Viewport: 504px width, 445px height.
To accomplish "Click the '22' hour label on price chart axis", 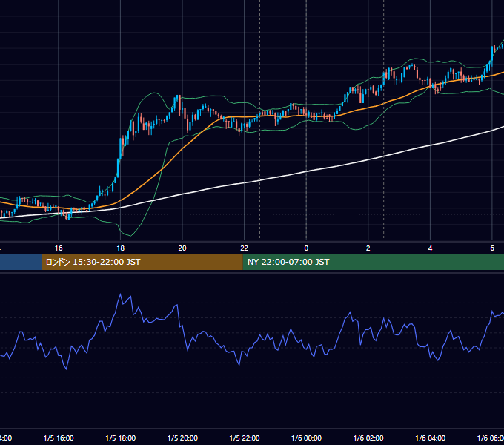I will [x=245, y=248].
